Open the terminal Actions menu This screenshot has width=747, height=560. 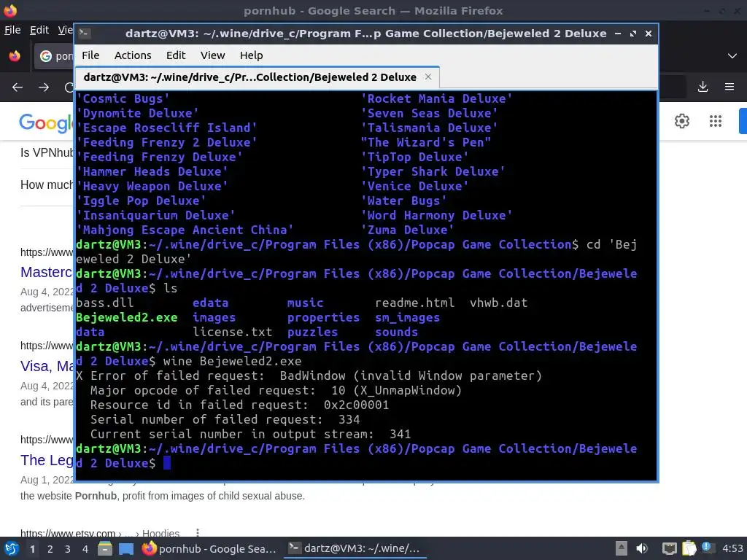(x=133, y=55)
